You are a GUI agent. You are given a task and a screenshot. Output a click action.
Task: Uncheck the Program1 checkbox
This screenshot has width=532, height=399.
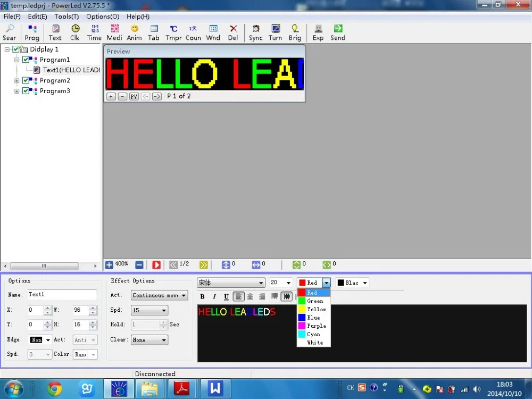click(x=26, y=60)
